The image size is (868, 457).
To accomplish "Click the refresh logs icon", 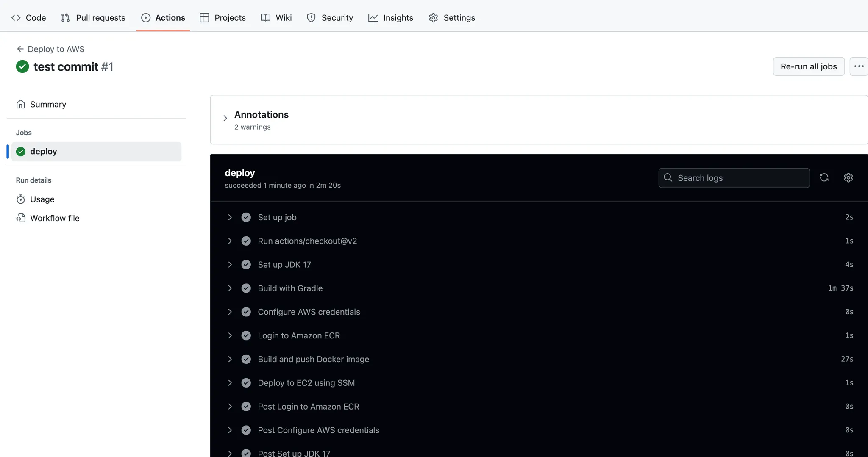I will coord(824,178).
